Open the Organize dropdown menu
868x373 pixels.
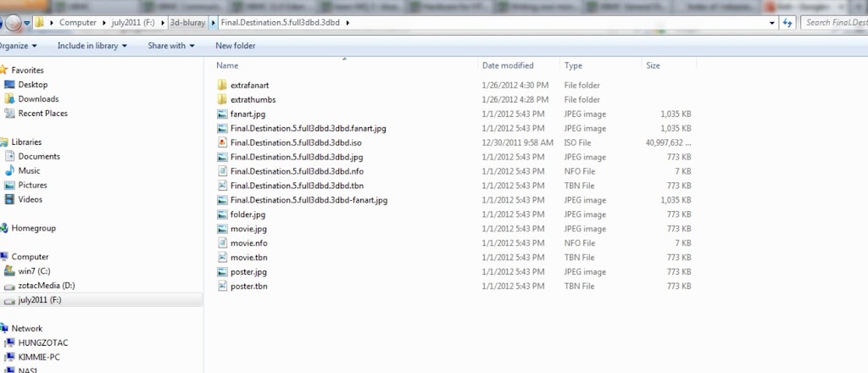(19, 46)
